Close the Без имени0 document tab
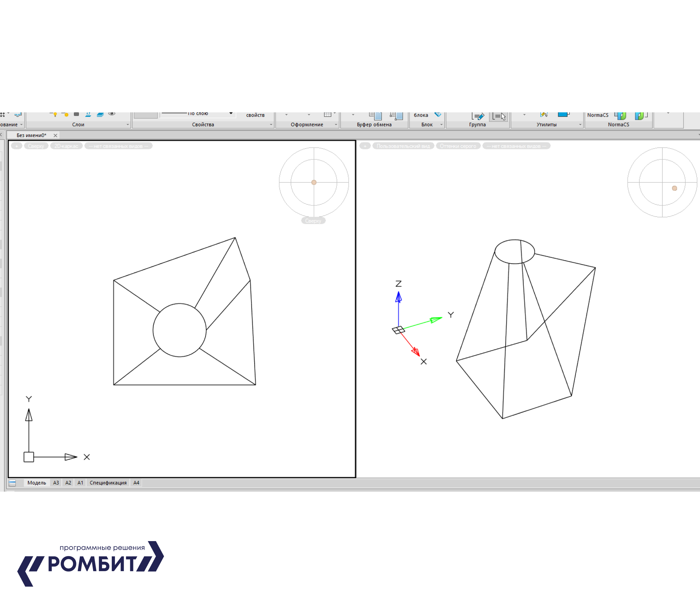The width and height of the screenshot is (700, 604). click(55, 135)
